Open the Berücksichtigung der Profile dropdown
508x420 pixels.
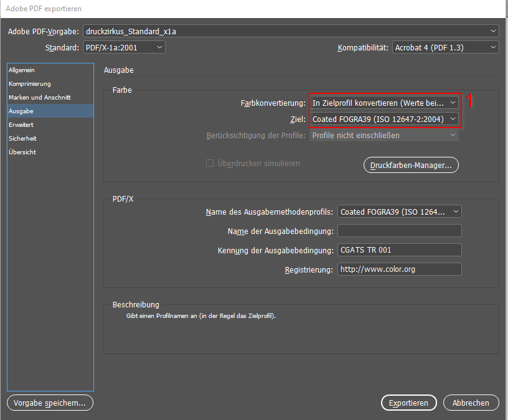[x=384, y=135]
